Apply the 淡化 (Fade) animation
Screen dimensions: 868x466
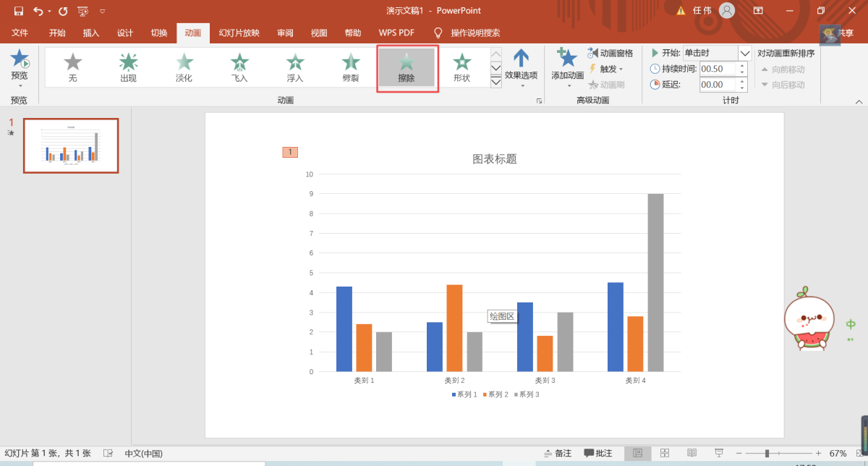point(184,67)
